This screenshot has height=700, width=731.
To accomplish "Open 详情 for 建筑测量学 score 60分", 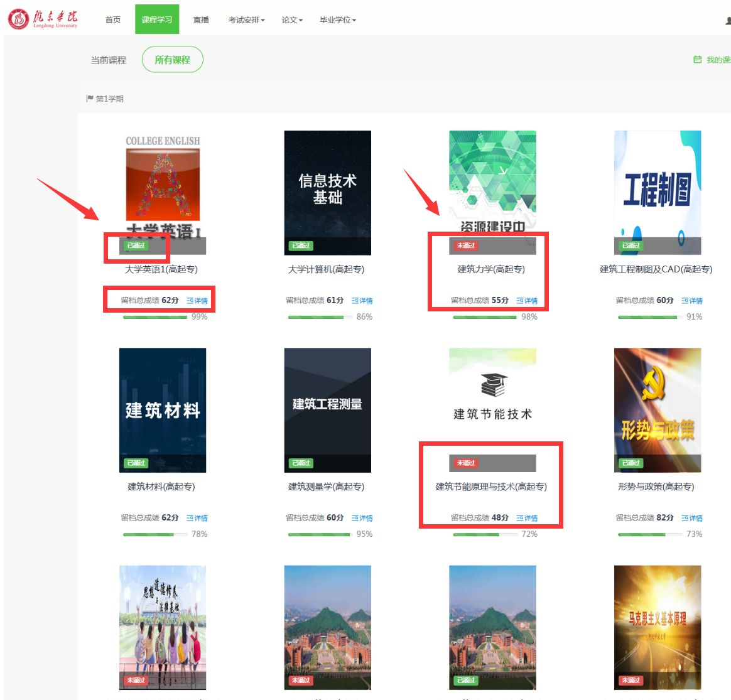I will click(362, 518).
